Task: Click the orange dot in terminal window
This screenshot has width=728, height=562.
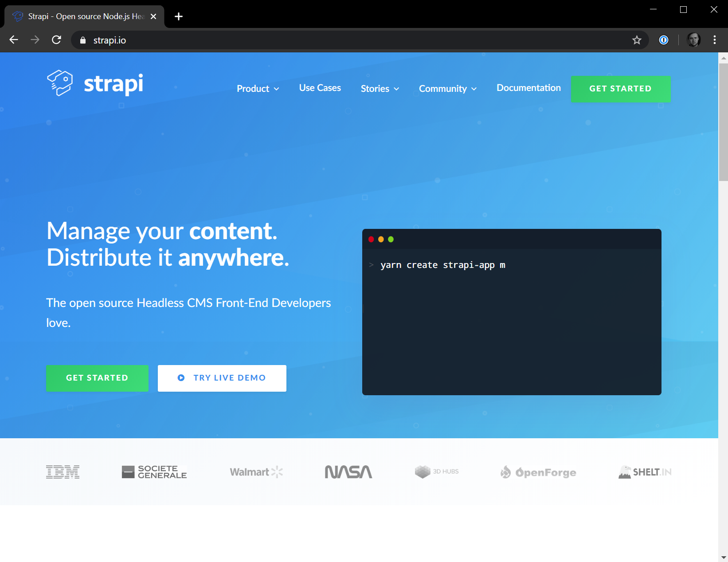Action: point(381,240)
